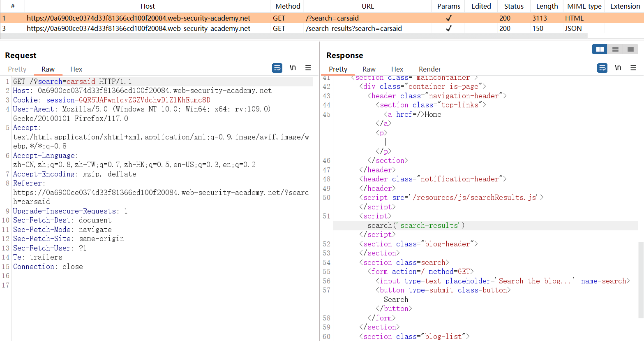The width and height of the screenshot is (644, 341).
Task: Switch Request view to Hex tab
Action: 76,69
